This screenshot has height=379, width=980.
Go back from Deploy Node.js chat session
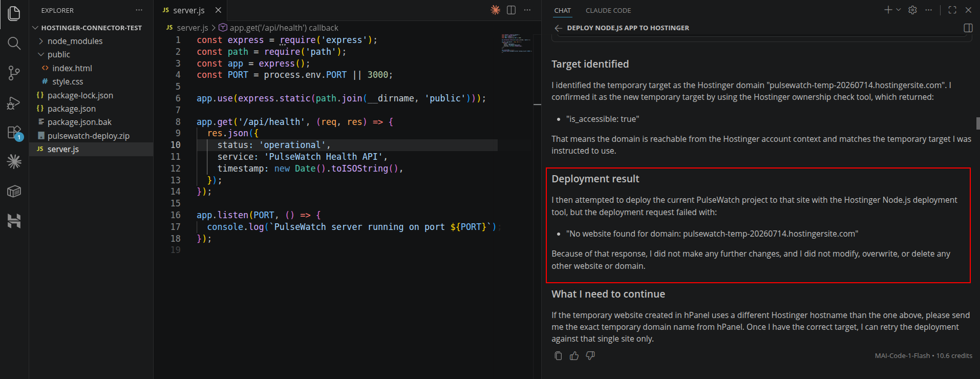tap(559, 28)
